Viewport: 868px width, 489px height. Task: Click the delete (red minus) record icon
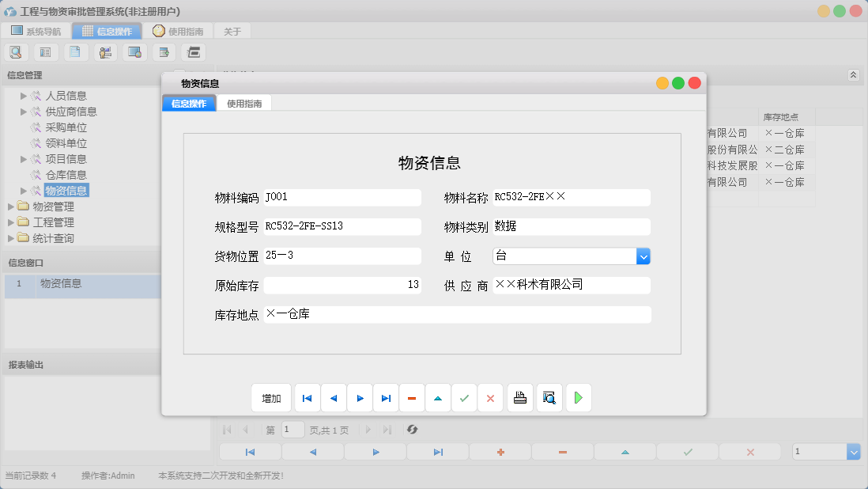412,397
